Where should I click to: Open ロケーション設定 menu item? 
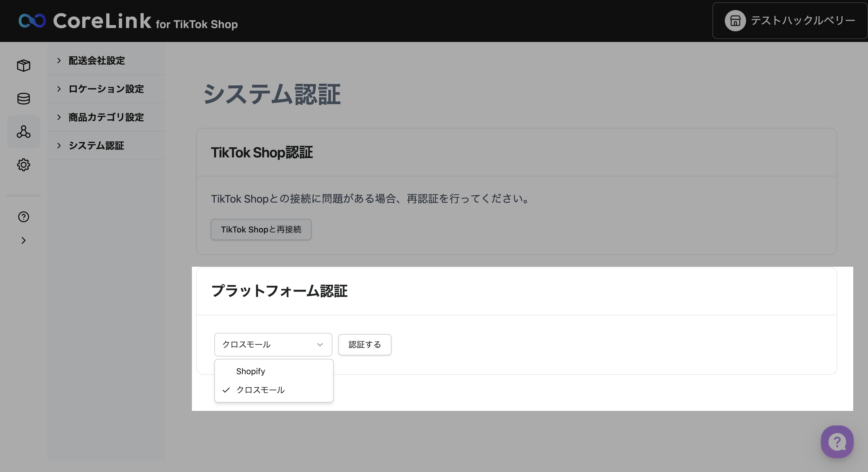[106, 89]
